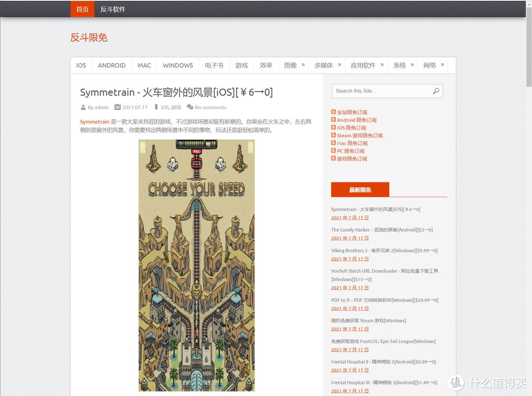This screenshot has height=396, width=532.
Task: Click the folder icon next to iOS, 游戏
Action: pos(157,107)
